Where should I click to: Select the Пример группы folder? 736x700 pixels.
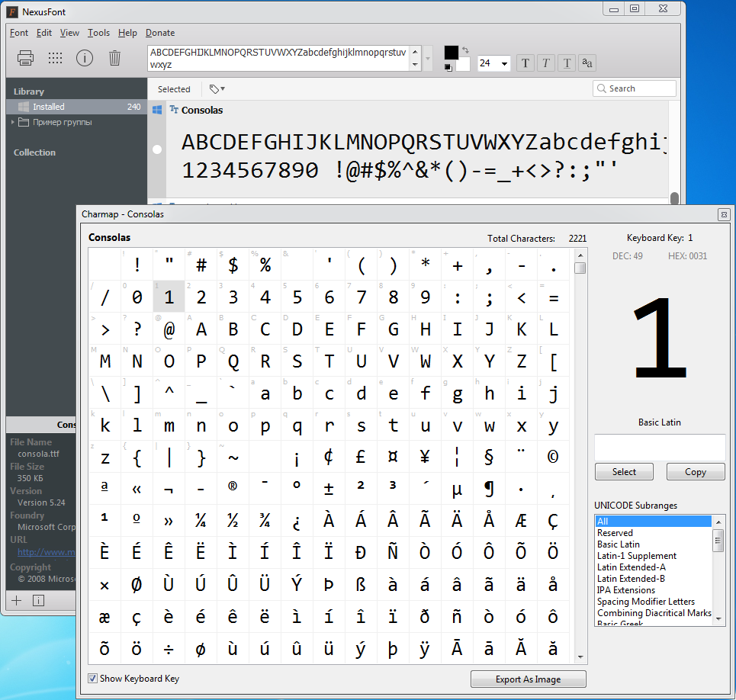click(x=62, y=122)
